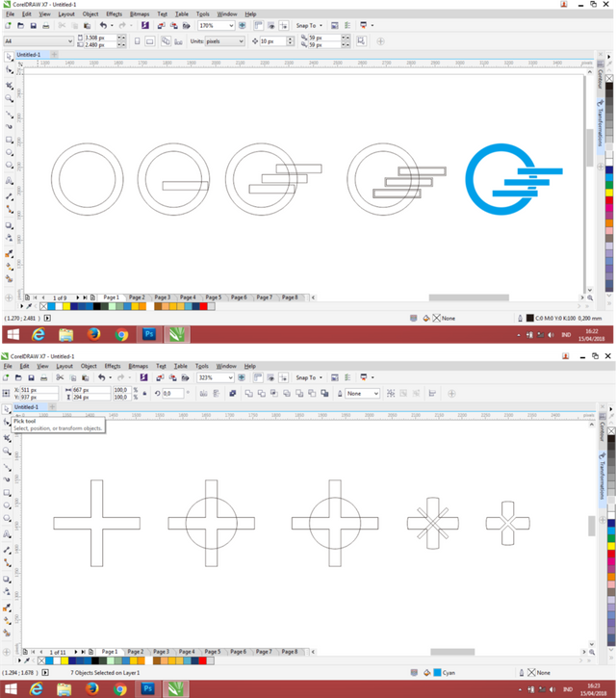Launch Photoshop from the upper taskbar
Viewport: 616px width, 698px height.
[149, 334]
